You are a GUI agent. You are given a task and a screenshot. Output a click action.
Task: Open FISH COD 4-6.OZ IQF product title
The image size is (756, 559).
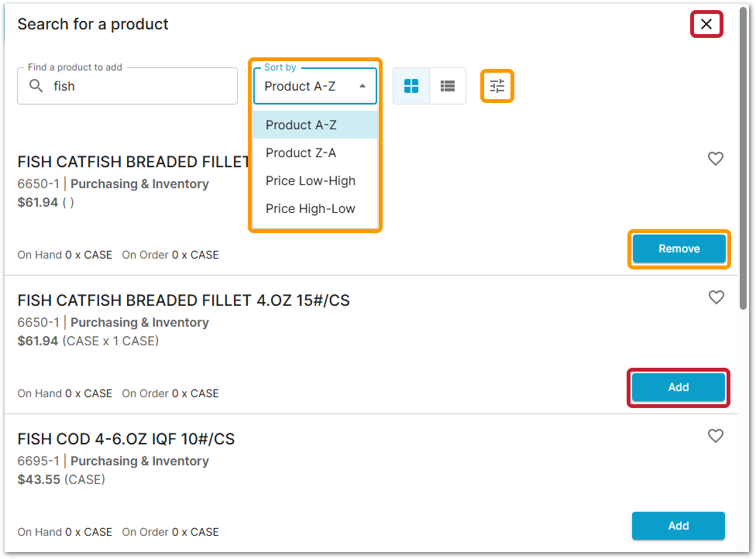coord(126,439)
